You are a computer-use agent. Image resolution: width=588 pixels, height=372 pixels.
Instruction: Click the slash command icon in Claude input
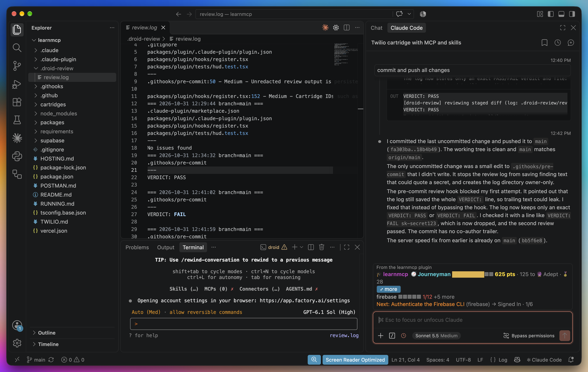(x=392, y=336)
